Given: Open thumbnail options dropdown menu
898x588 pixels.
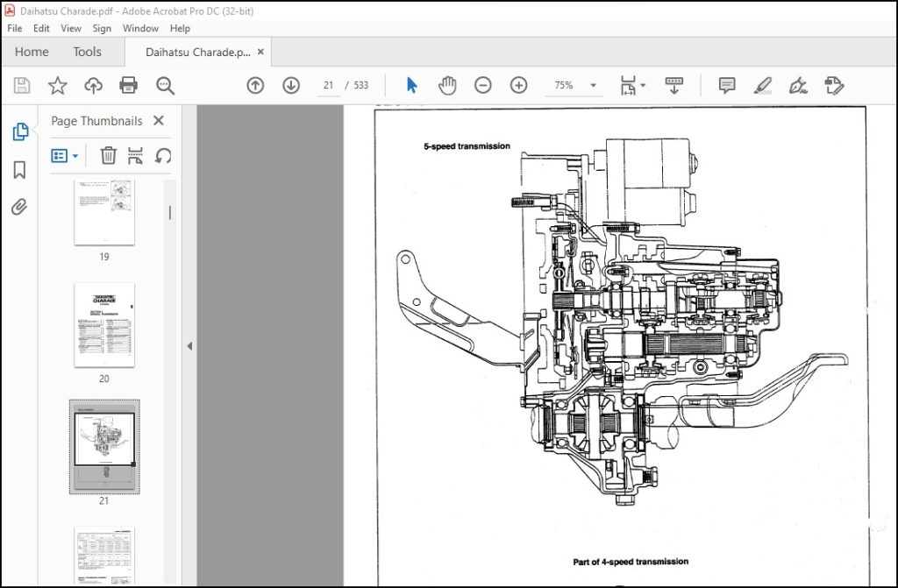Looking at the screenshot, I should click(65, 155).
